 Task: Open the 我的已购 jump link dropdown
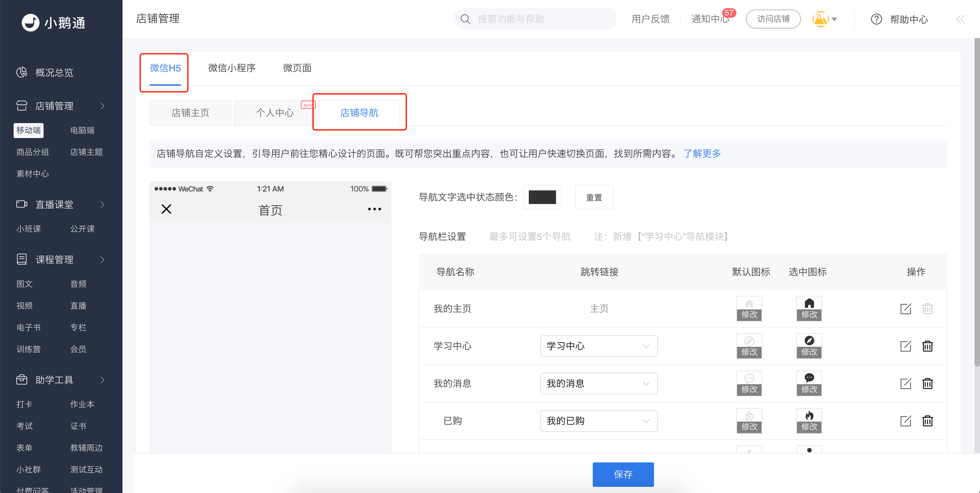point(599,421)
